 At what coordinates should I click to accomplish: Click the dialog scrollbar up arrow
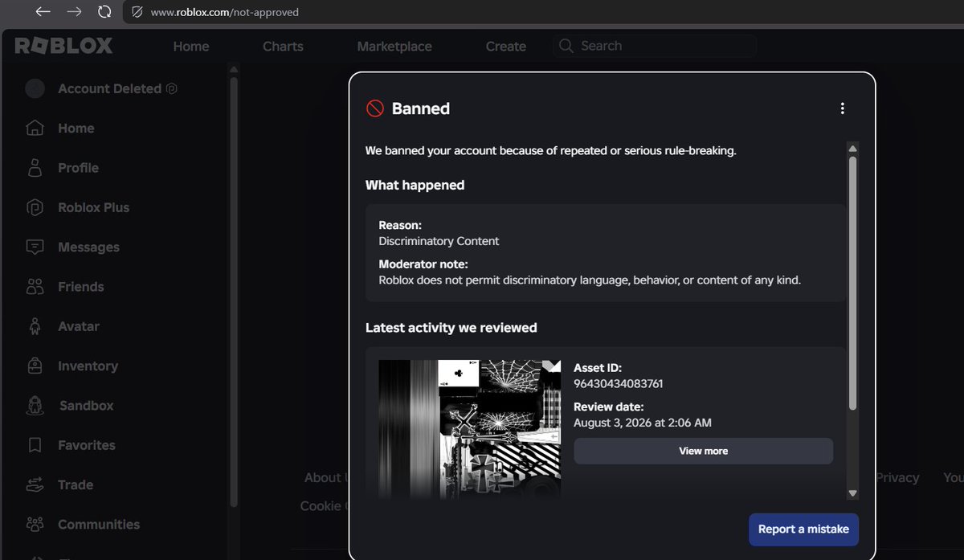[852, 149]
